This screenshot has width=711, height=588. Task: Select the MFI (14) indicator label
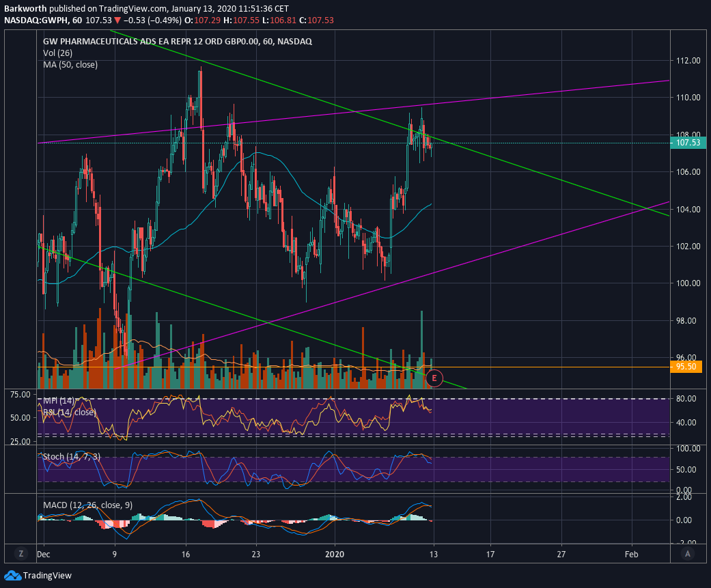click(59, 401)
